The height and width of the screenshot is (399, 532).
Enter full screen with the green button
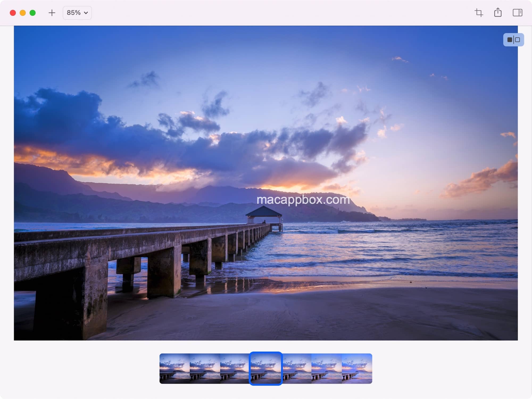(32, 13)
